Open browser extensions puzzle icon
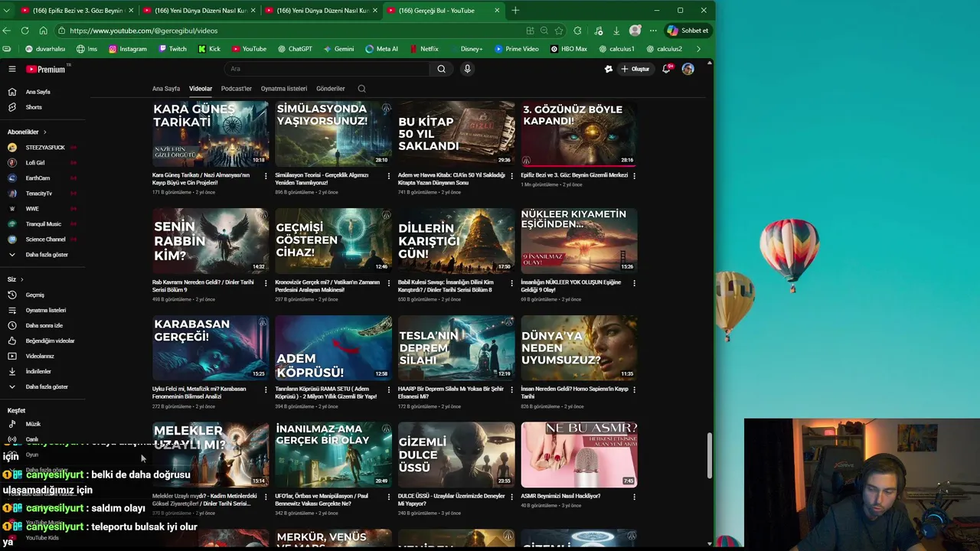The height and width of the screenshot is (551, 980). click(577, 31)
